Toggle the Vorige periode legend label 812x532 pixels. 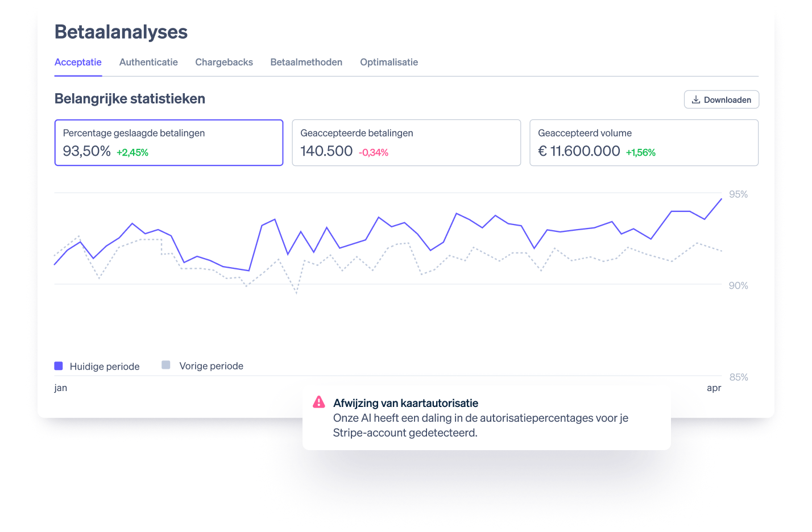click(211, 366)
